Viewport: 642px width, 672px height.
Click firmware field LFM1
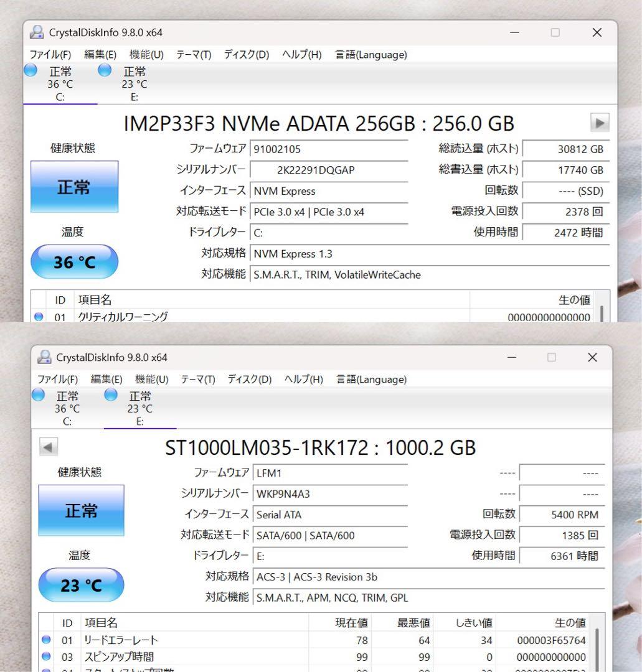click(330, 473)
